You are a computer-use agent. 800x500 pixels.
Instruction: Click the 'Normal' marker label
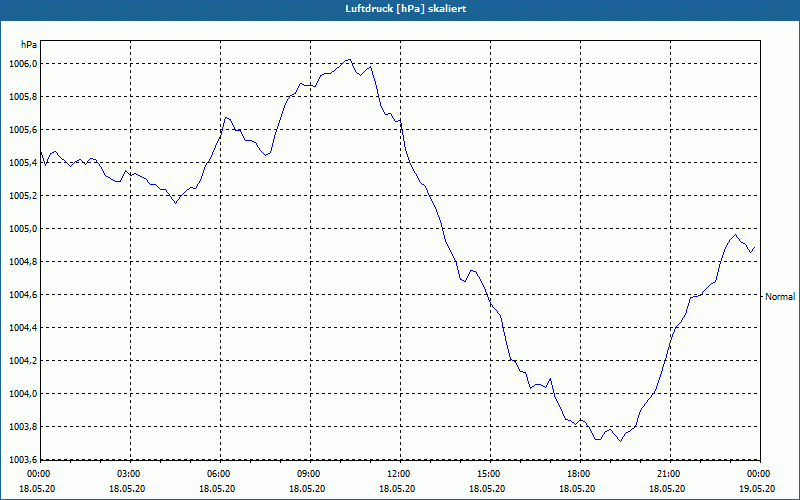780,296
